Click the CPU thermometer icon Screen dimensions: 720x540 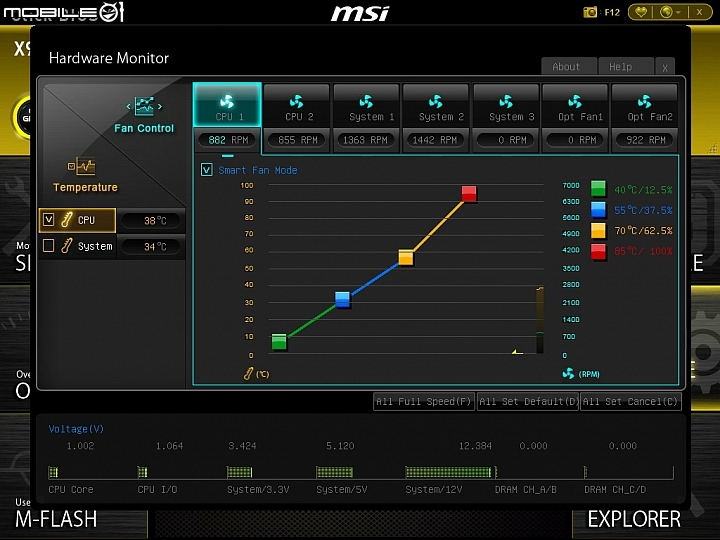(67, 220)
